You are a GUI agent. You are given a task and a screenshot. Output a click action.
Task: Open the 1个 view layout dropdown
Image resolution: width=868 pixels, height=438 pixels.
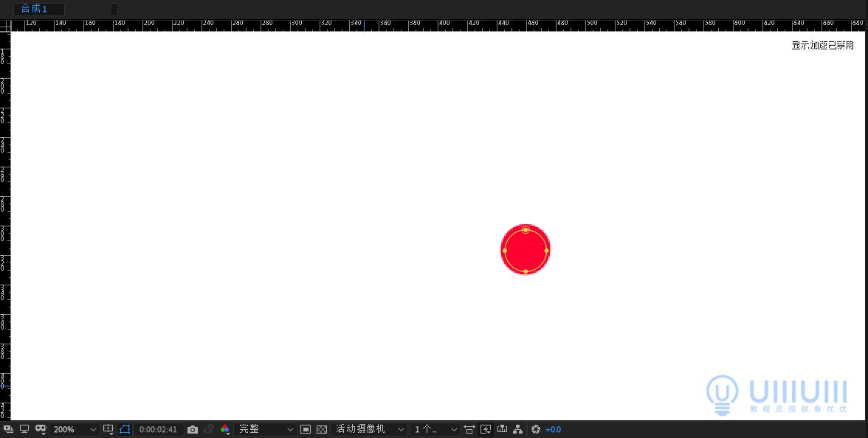tap(435, 429)
